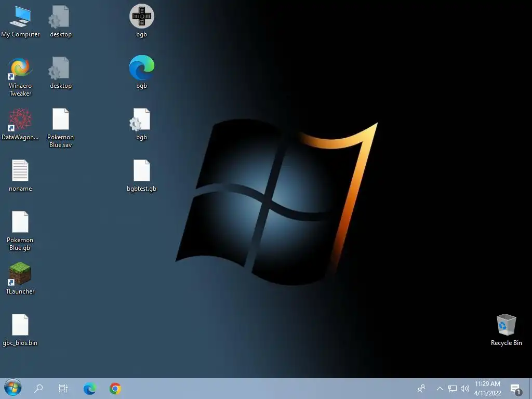Screen dimensions: 532x399
Task: Select the bgb icon with Edge logo
Action: point(141,72)
